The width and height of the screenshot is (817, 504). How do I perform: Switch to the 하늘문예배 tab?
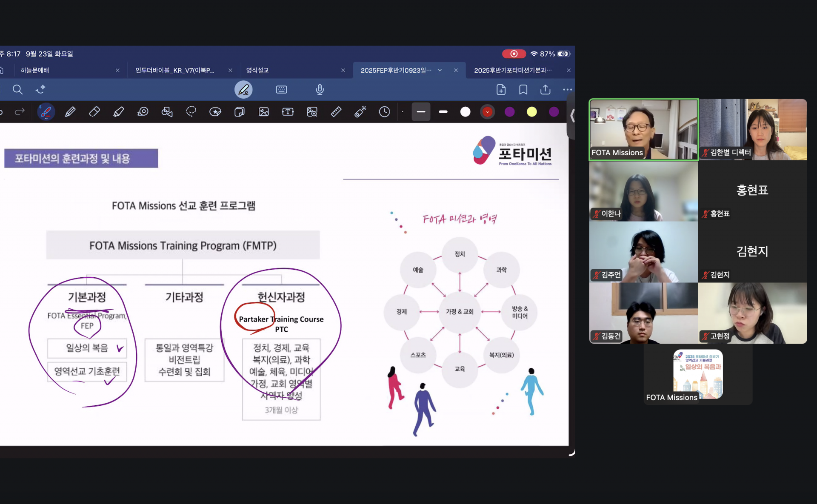[35, 70]
